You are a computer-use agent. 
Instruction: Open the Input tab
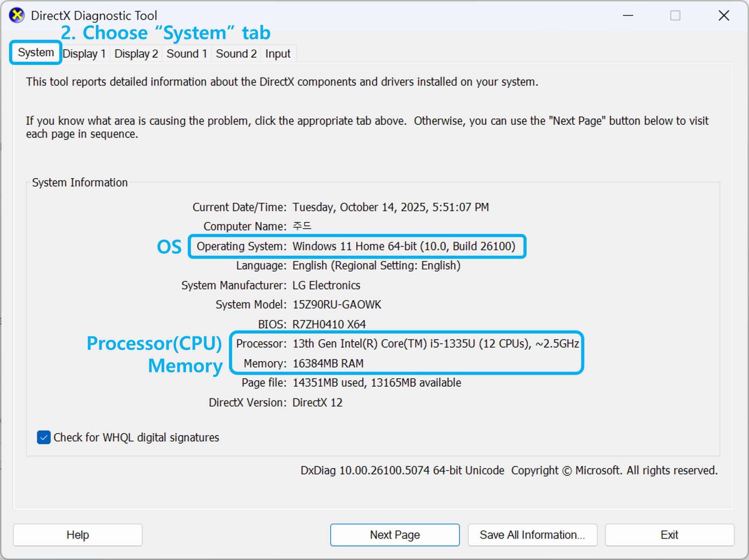[x=278, y=53]
